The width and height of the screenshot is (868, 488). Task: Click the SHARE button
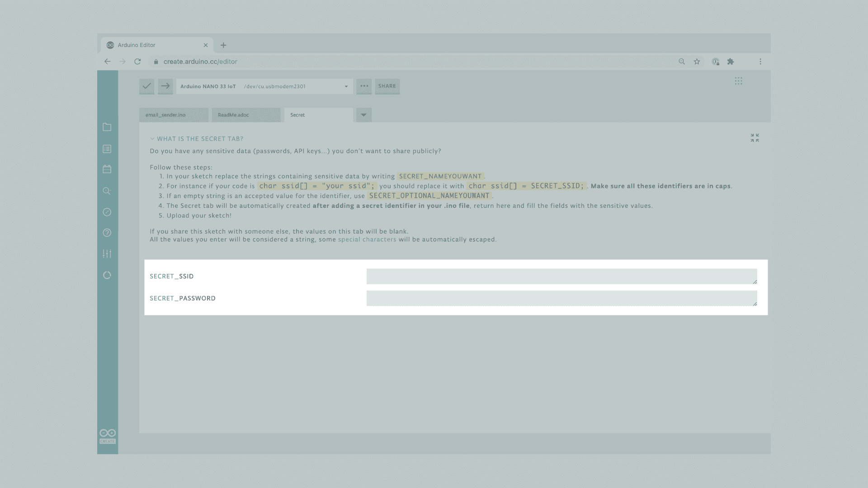click(x=387, y=86)
